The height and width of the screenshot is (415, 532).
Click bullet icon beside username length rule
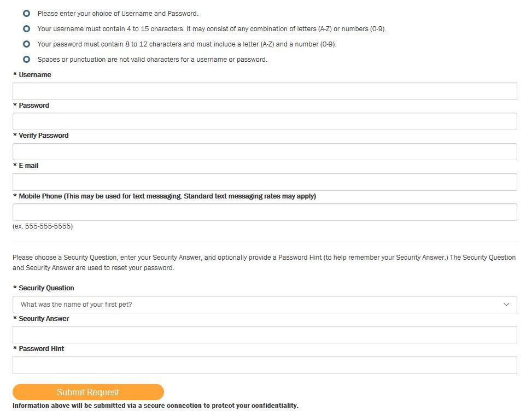[26, 28]
